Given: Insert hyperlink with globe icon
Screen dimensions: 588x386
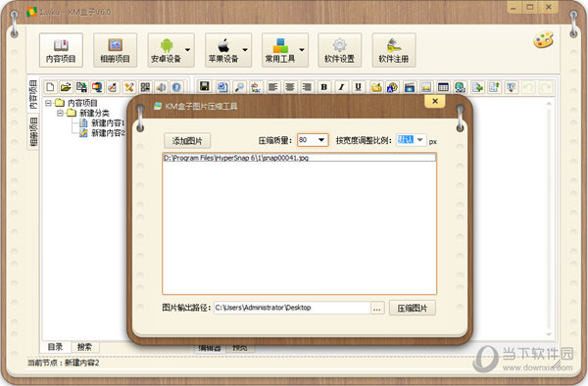Looking at the screenshot, I should pyautogui.click(x=461, y=87).
